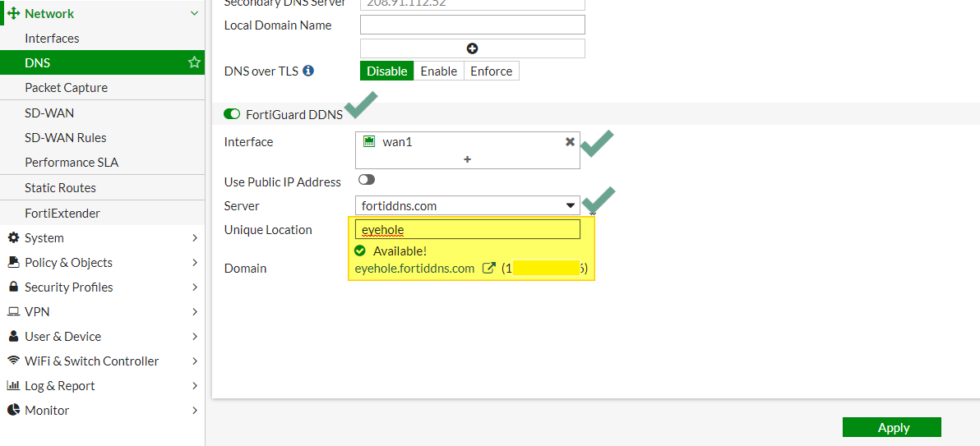The height and width of the screenshot is (446, 980).
Task: Click the Secondary DNS Server field
Action: (473, 4)
